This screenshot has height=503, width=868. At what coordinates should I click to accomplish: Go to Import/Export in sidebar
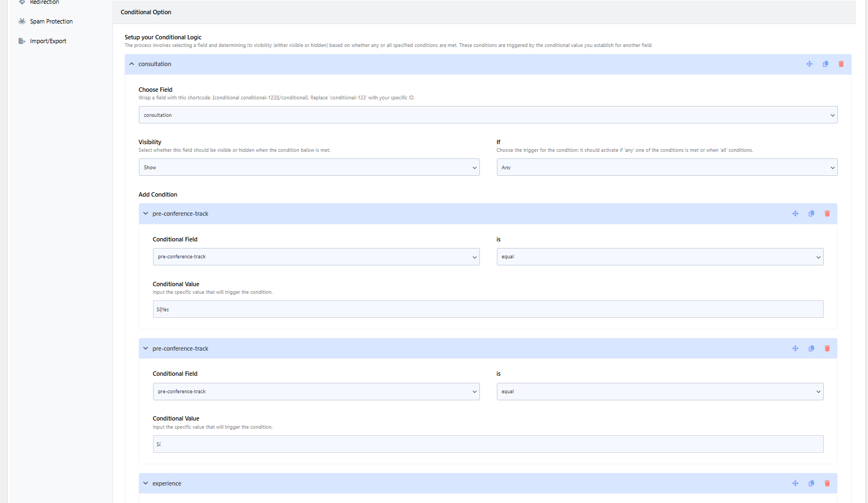[48, 41]
